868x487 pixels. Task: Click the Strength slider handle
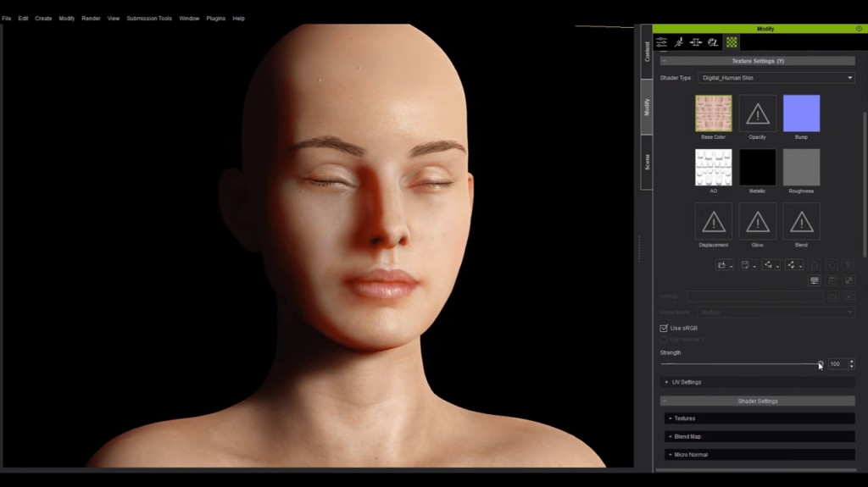tap(820, 364)
